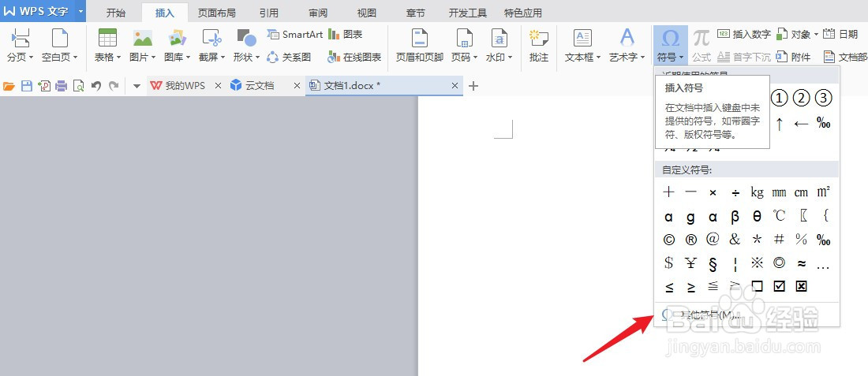Click the 艺术字 word art icon
868x376 pixels.
(627, 38)
